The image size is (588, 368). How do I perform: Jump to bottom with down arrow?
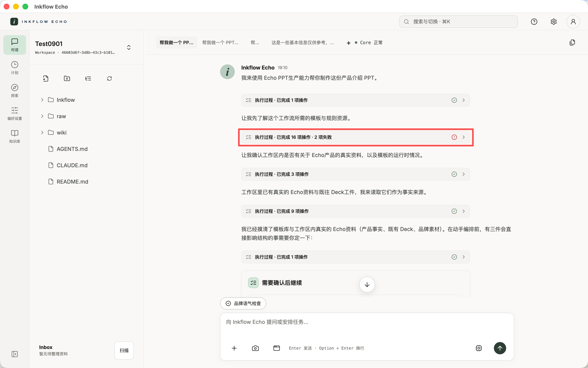[x=367, y=285]
